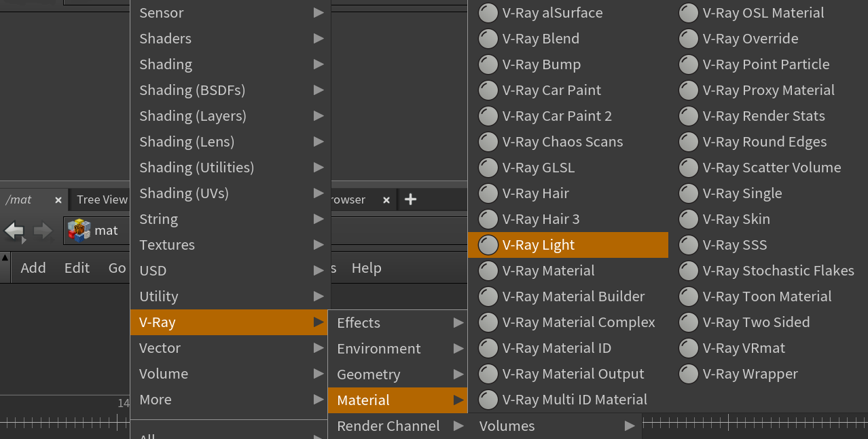Click the V-Ray Blend node icon

[x=488, y=39]
